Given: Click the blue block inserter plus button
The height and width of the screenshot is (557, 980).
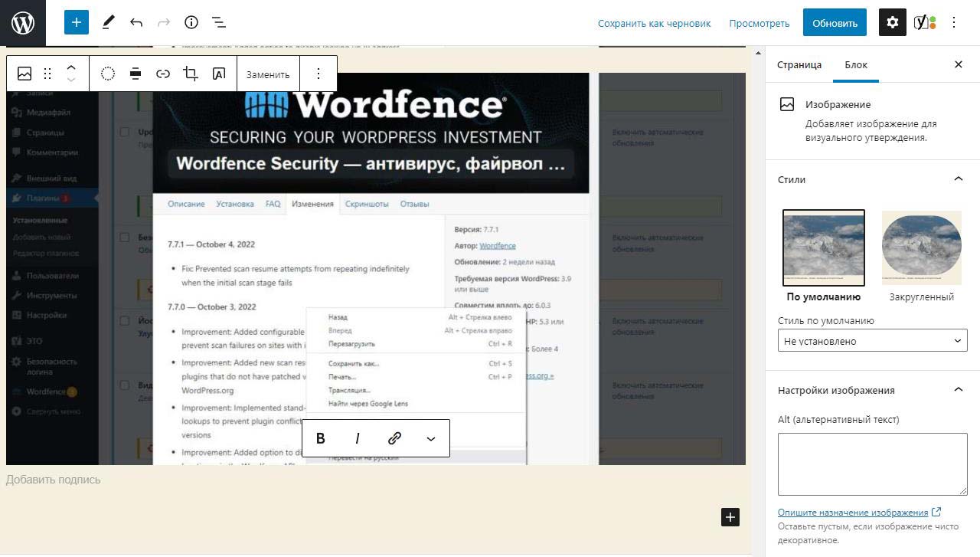Looking at the screenshot, I should tap(77, 23).
